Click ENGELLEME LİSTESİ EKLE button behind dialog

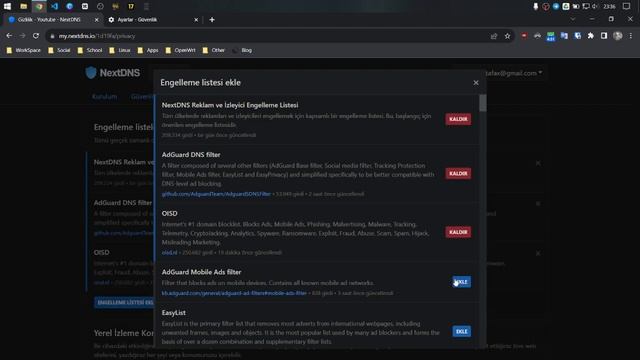point(124,302)
